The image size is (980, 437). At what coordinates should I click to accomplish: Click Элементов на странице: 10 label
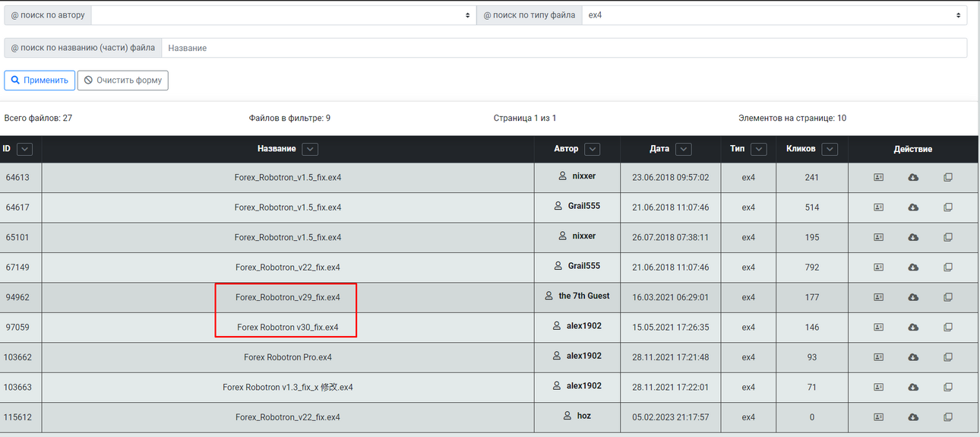[x=792, y=119]
